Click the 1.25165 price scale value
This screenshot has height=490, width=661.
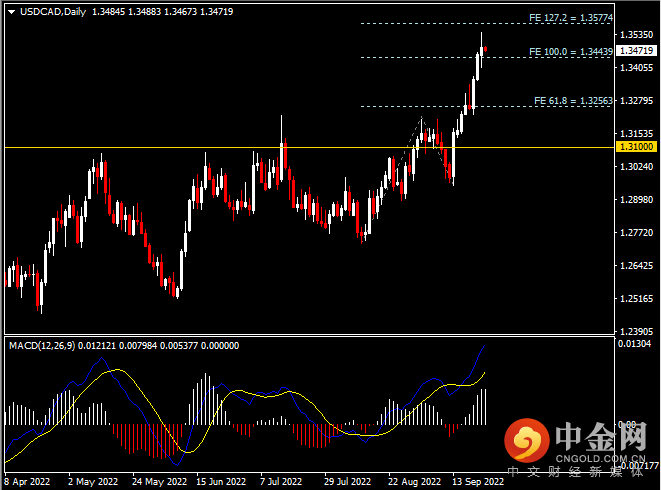[637, 299]
